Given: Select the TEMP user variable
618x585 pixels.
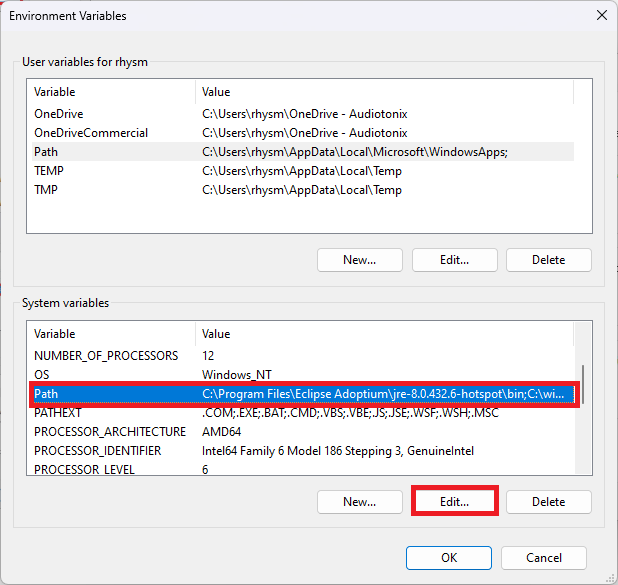Looking at the screenshot, I should (x=303, y=171).
